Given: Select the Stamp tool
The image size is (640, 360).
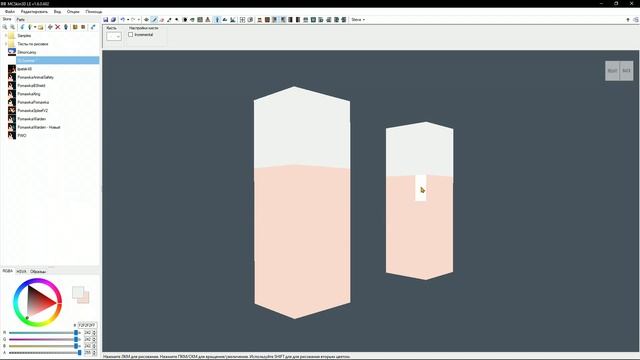Looking at the screenshot, I should point(208,20).
